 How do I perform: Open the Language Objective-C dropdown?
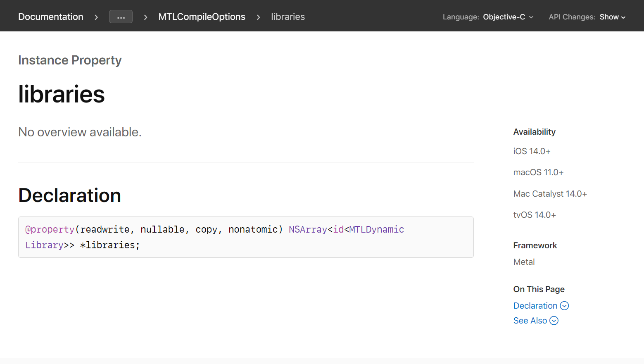coord(508,17)
